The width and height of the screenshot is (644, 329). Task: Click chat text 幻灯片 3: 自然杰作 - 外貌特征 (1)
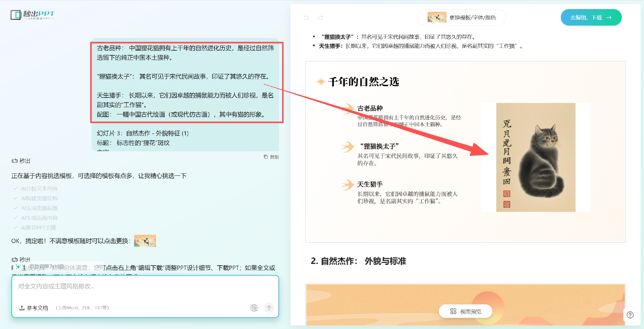coord(143,133)
